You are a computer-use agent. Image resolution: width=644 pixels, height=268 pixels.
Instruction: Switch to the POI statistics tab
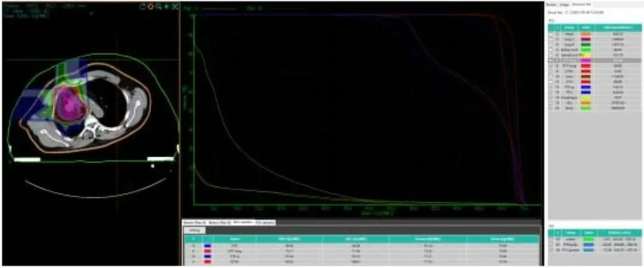[265, 222]
